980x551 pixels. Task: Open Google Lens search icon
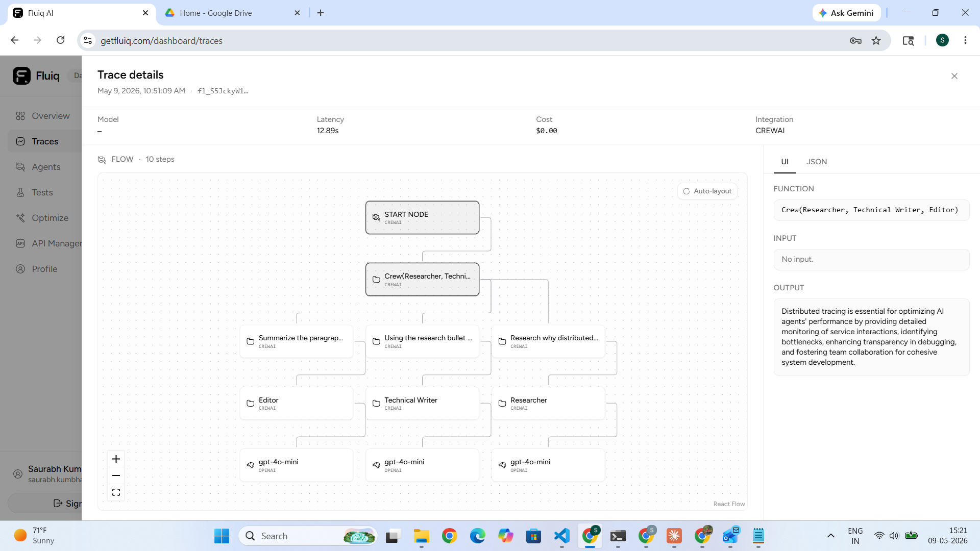tap(908, 40)
